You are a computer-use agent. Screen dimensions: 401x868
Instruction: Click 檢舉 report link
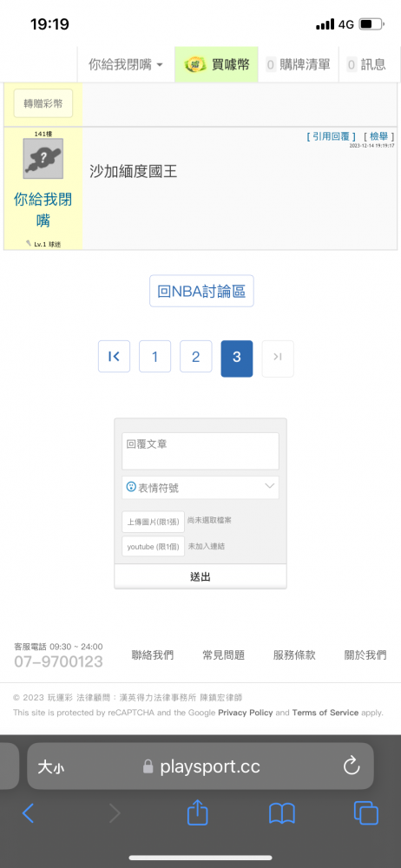coord(378,136)
